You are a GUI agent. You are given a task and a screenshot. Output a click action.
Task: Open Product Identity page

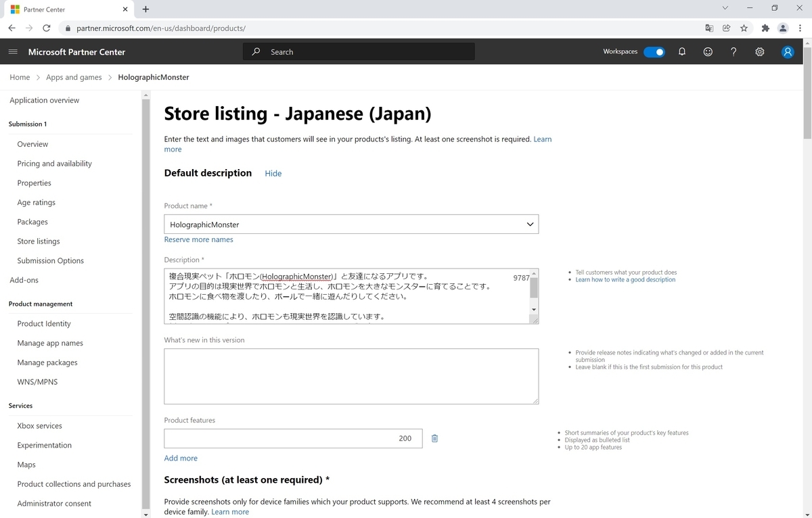coord(44,324)
